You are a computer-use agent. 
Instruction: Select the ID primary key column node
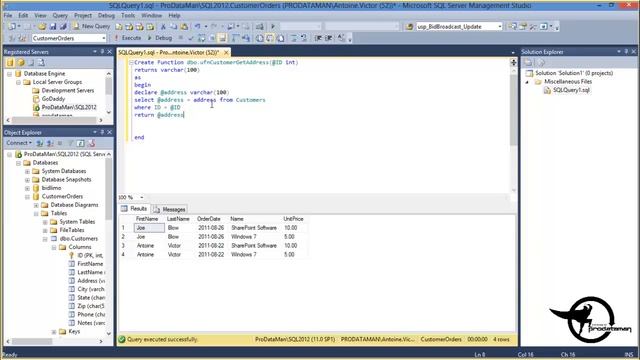point(90,256)
